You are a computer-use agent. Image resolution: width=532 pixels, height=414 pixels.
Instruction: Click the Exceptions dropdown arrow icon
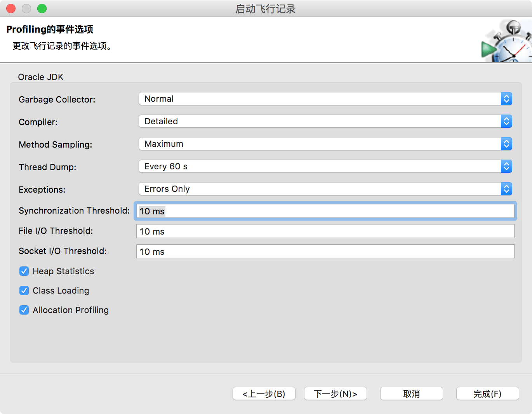(506, 189)
